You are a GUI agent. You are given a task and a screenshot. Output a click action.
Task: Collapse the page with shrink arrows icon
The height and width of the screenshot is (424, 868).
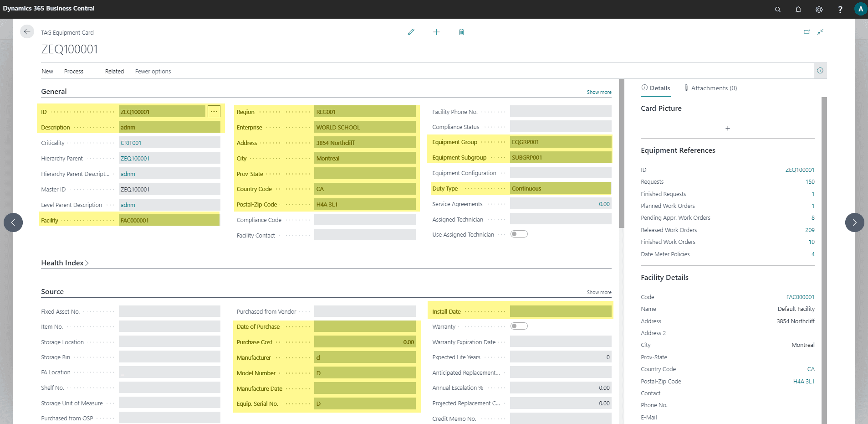pos(820,32)
